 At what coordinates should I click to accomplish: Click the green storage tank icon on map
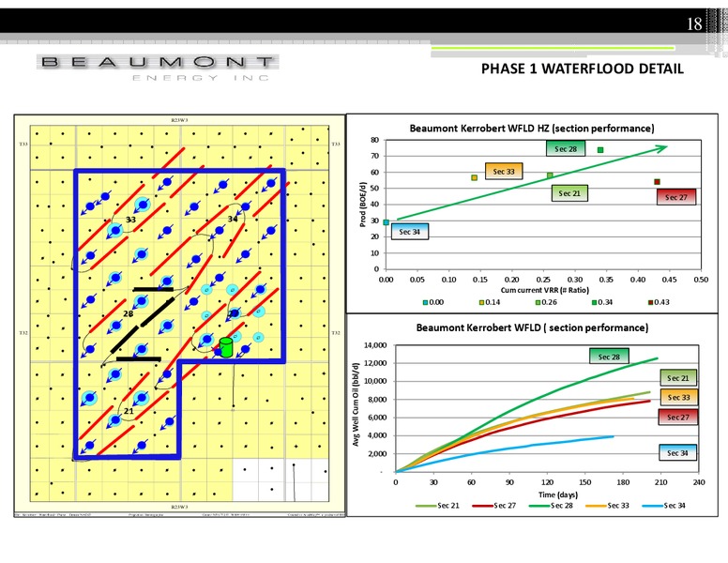click(226, 347)
